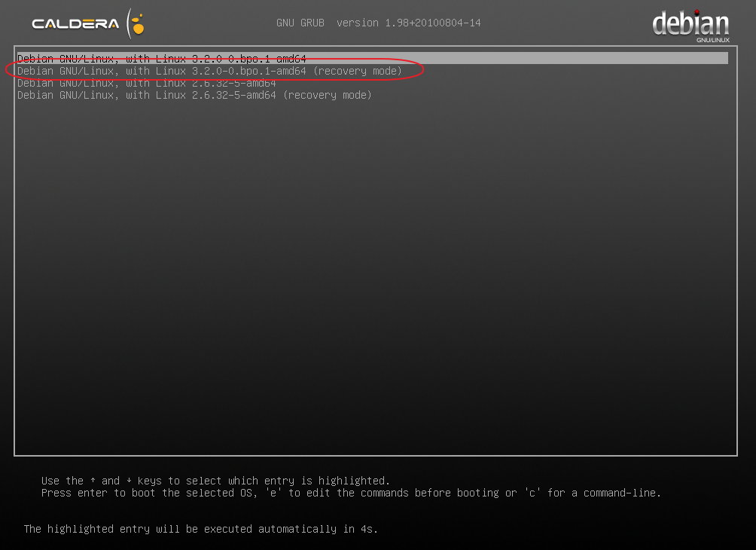Click the 'c' command-line hint
The height and width of the screenshot is (550, 756).
532,493
